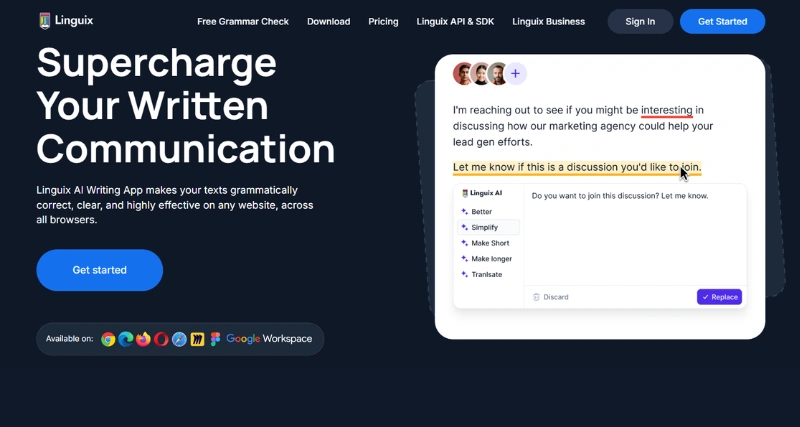Click the Opera browser icon

pyautogui.click(x=161, y=339)
